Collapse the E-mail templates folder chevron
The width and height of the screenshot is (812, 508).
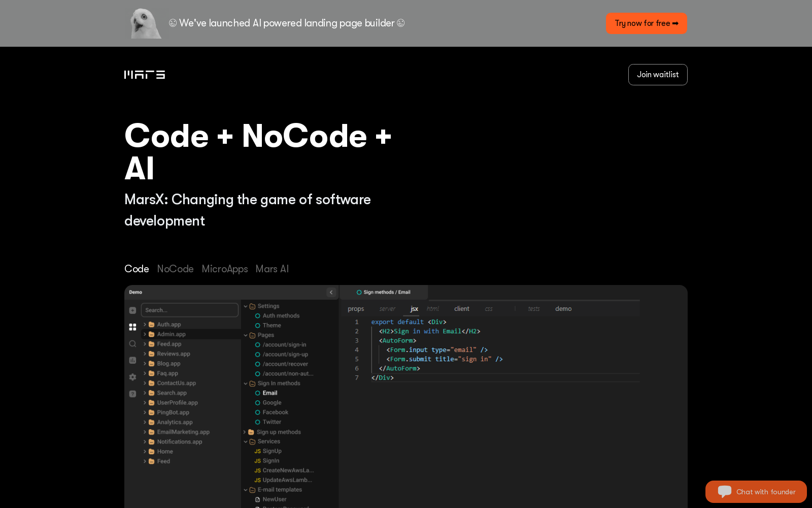246,490
